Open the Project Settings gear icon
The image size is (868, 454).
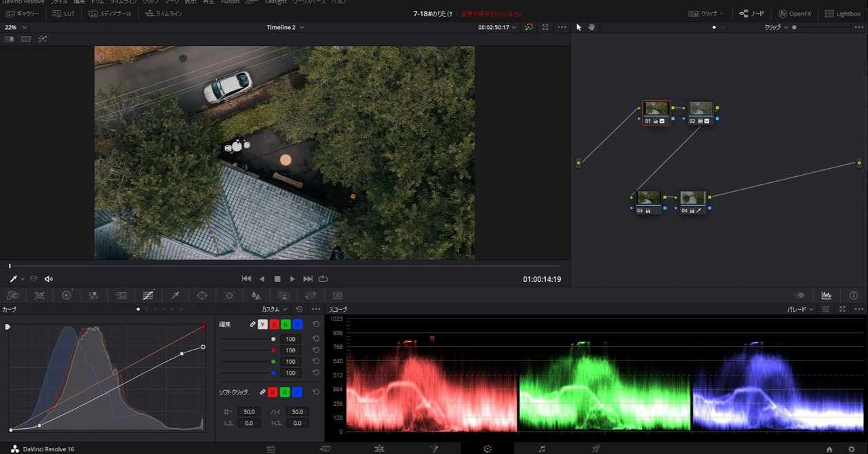point(852,449)
